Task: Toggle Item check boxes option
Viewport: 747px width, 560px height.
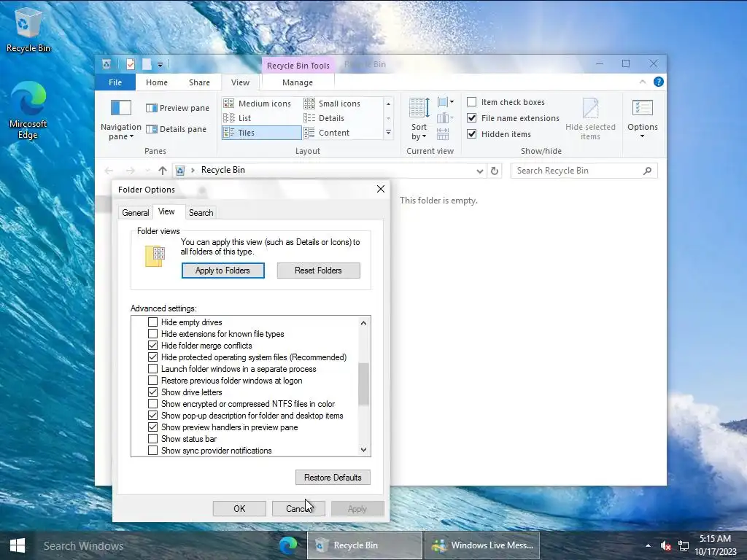Action: coord(472,102)
